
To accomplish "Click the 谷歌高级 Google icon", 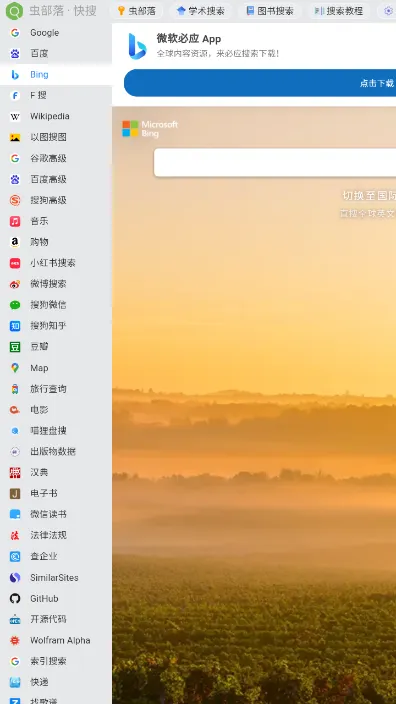I will pyautogui.click(x=15, y=158).
